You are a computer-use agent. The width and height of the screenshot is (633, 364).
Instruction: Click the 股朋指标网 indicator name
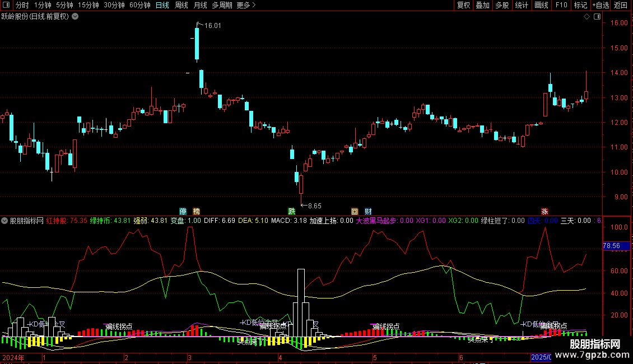tap(27, 221)
